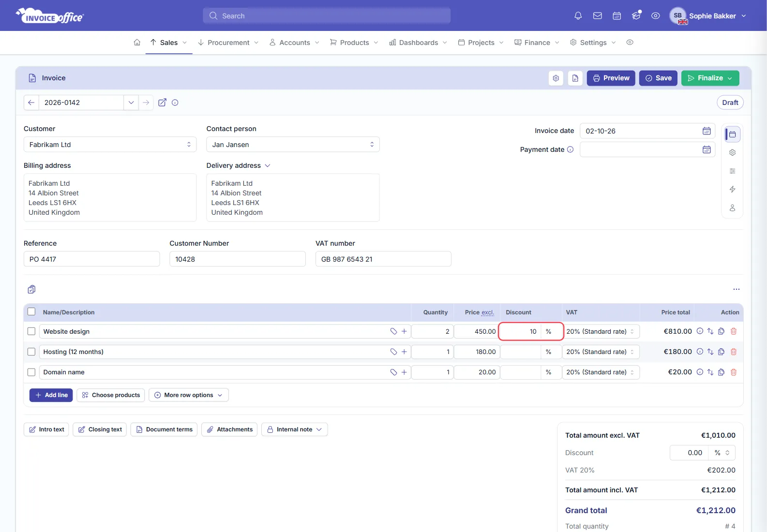Click the Choose products button
767x532 pixels.
(111, 395)
